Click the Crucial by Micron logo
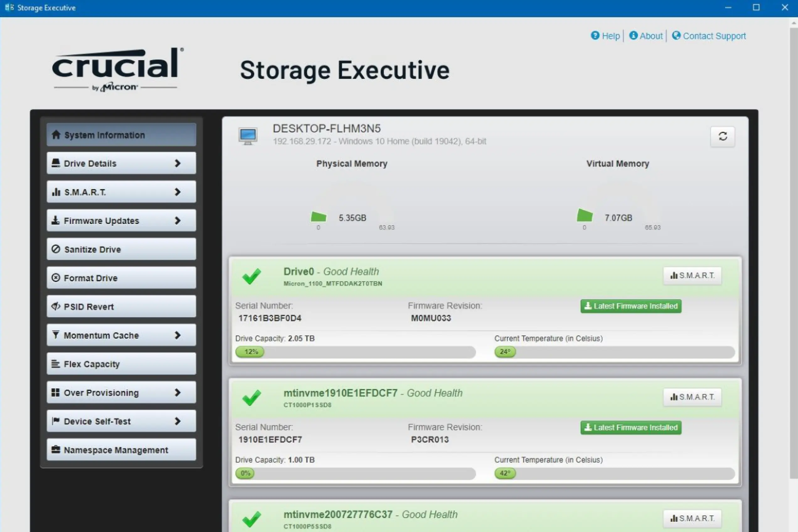This screenshot has height=532, width=798. point(117,70)
